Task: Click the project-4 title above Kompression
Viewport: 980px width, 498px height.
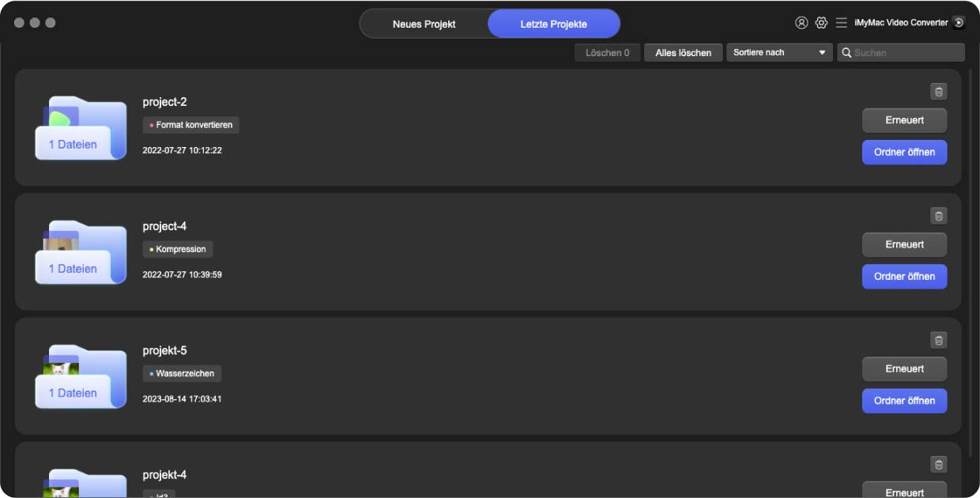Action: [164, 226]
